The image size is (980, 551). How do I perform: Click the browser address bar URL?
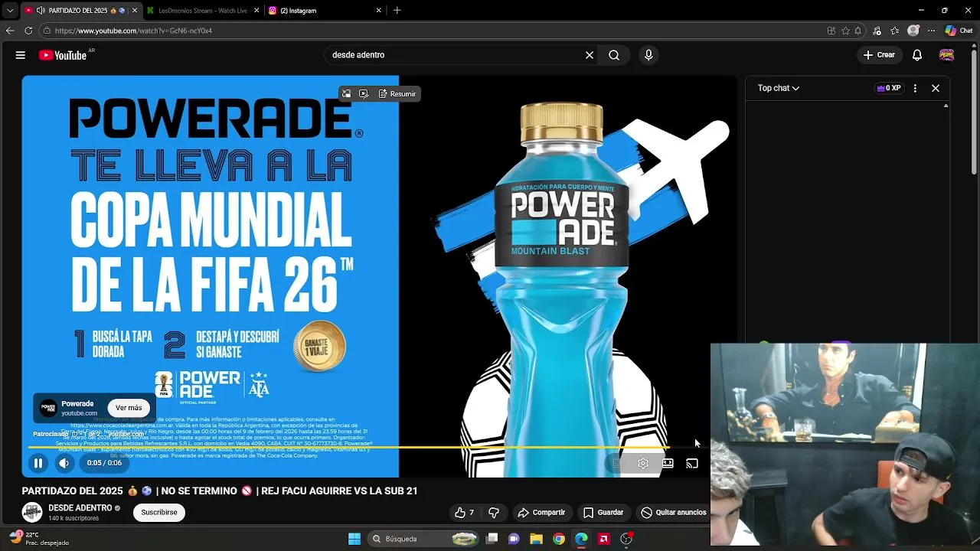tap(133, 31)
